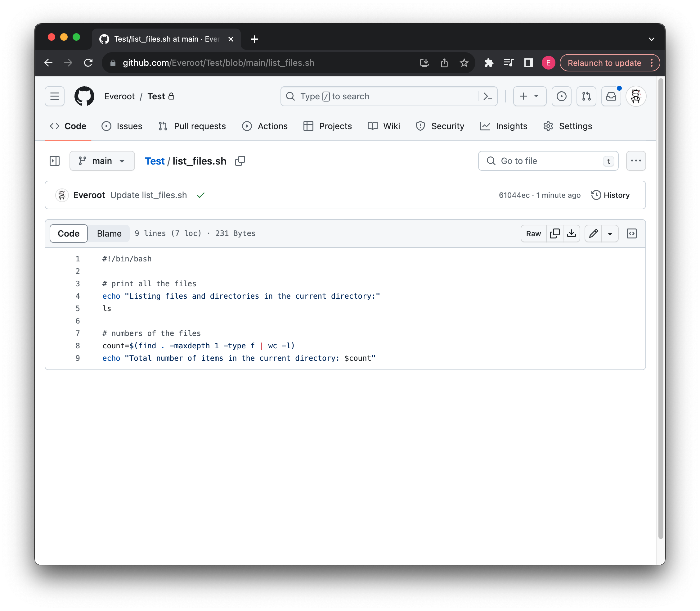Expand the edit options dropdown arrow
The height and width of the screenshot is (611, 700).
pyautogui.click(x=610, y=233)
